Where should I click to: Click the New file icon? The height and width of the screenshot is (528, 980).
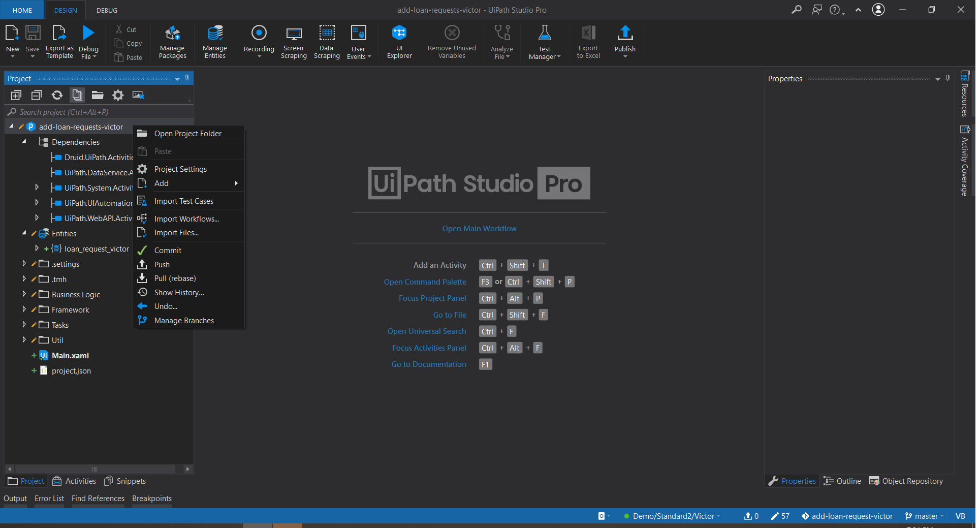[12, 34]
